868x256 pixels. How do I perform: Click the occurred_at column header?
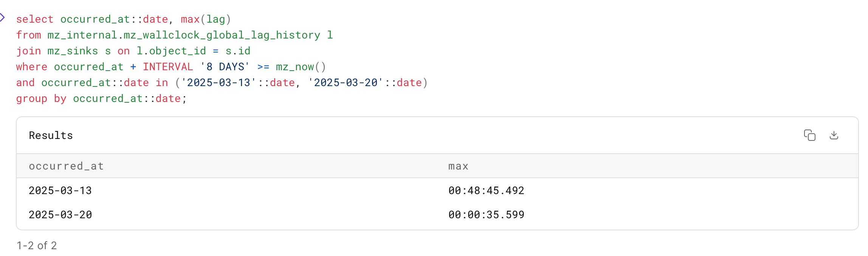[66, 166]
